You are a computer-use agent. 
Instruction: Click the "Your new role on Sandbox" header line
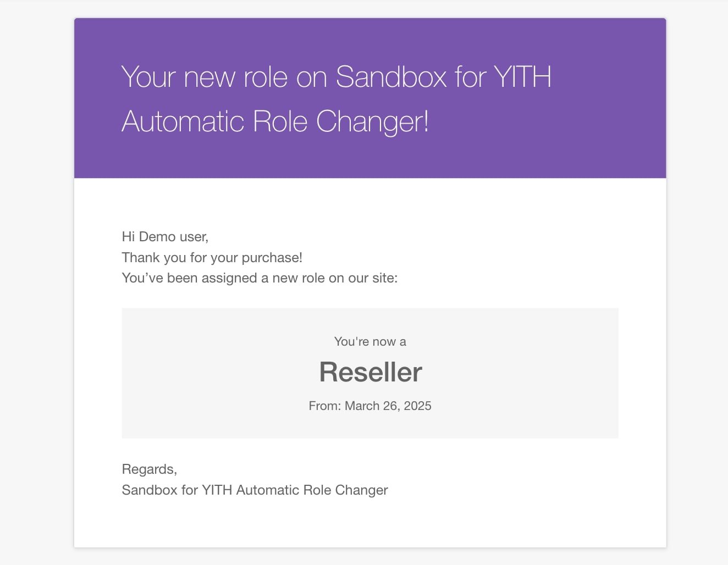tap(283, 77)
